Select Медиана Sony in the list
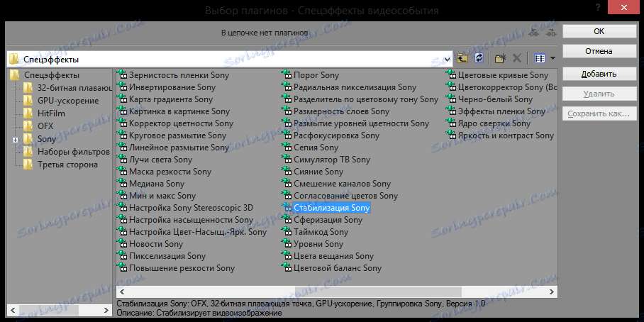The height and width of the screenshot is (322, 644). point(157,184)
